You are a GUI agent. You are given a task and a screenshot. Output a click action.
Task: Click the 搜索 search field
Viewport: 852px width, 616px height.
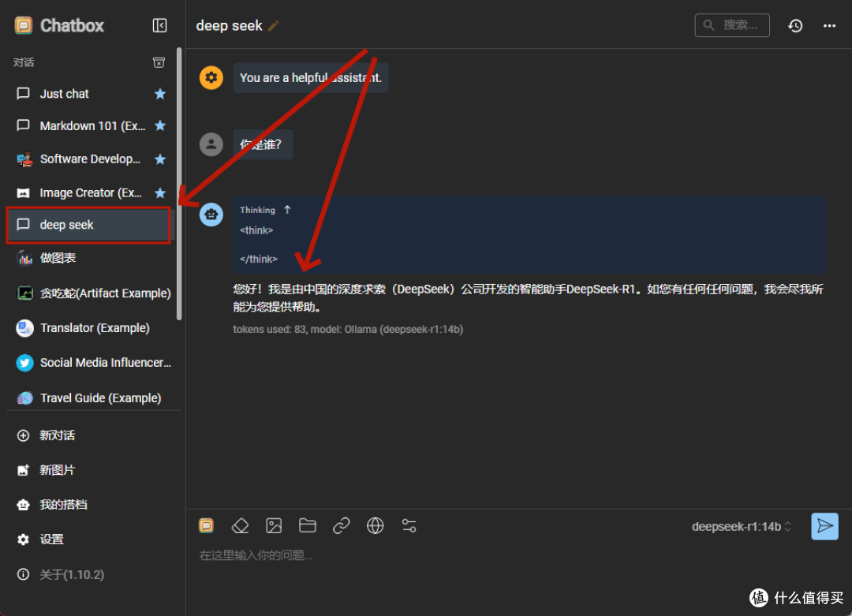[x=732, y=25]
